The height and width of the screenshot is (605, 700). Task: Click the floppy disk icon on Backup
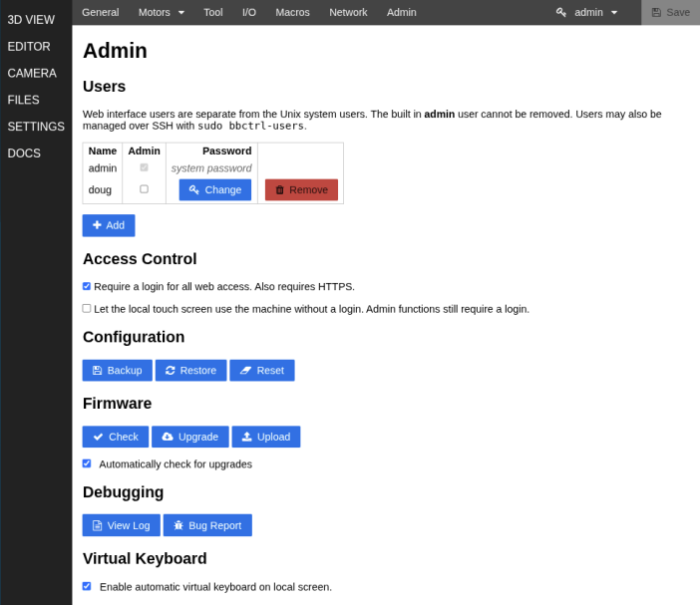pos(97,371)
